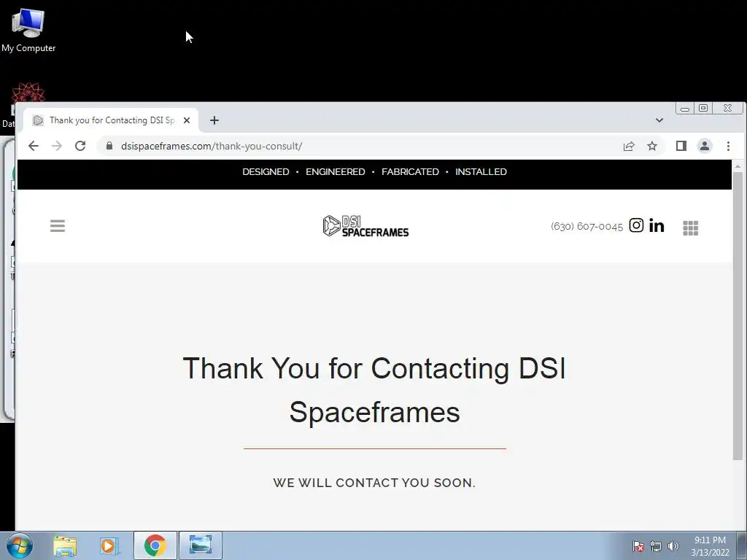Open the picture viewer taskbar item
Image resolution: width=747 pixels, height=560 pixels.
pos(200,545)
